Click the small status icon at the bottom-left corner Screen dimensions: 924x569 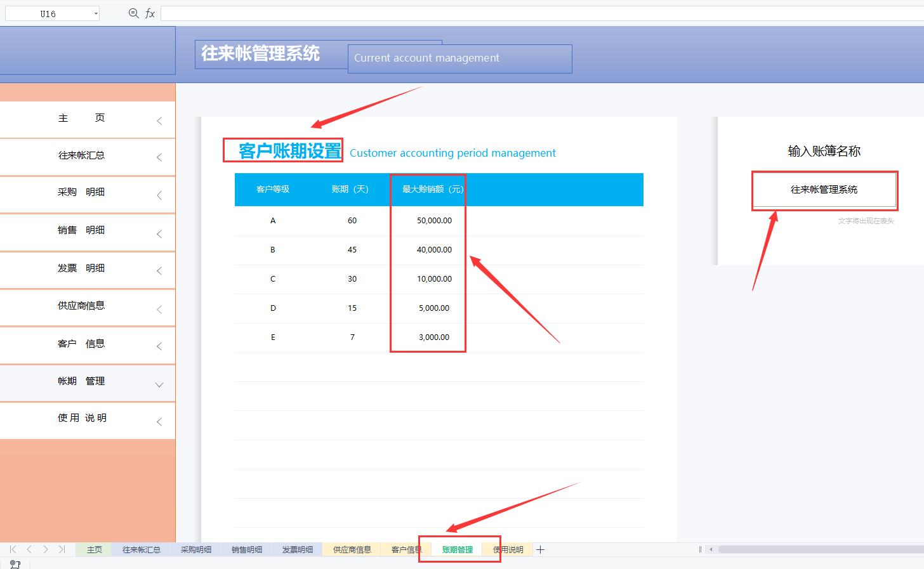(15, 564)
